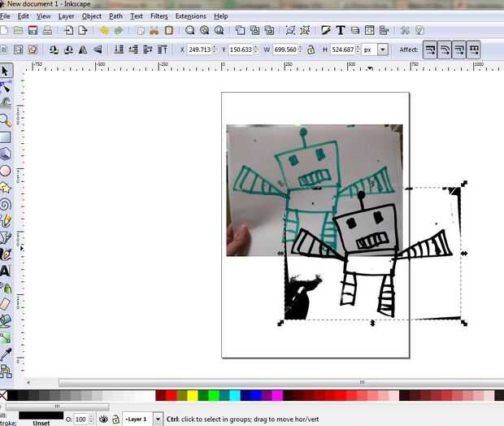504x426 pixels.
Task: Pick the yellow palette swatch
Action: 193,395
